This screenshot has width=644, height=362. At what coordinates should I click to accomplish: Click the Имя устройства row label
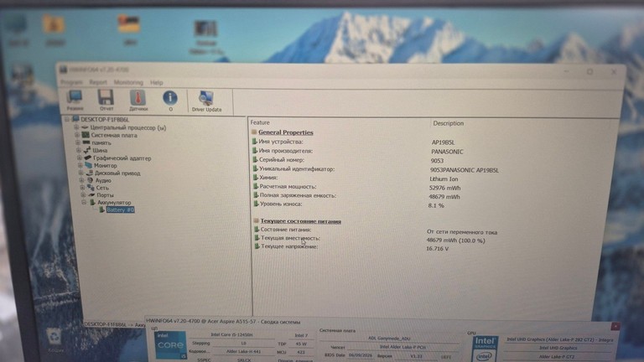point(281,142)
